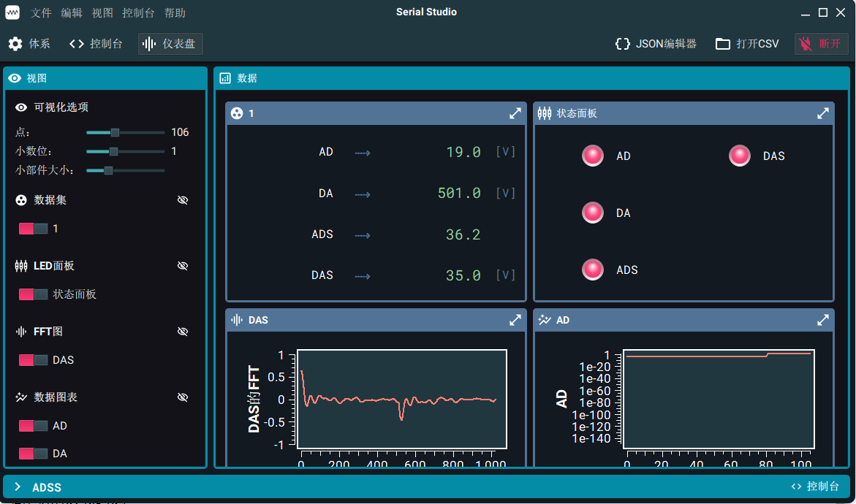Screen dimensions: 856x504
Task: Open the 视图 menu
Action: point(102,12)
